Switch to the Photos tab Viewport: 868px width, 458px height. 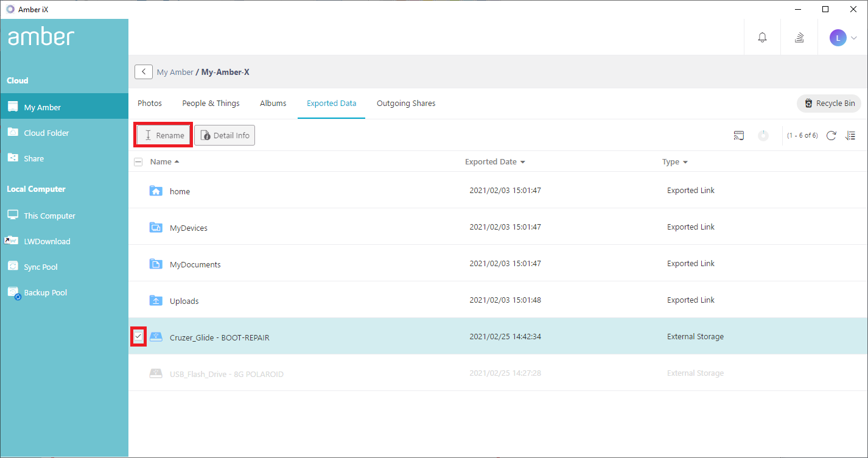pos(150,103)
